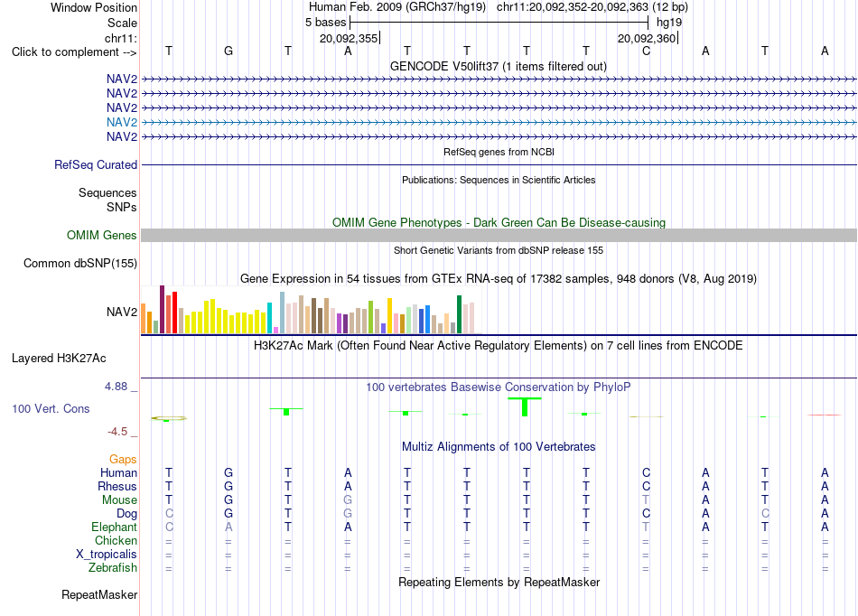Select the Mouse species label
This screenshot has height=616, width=858.
click(x=119, y=500)
